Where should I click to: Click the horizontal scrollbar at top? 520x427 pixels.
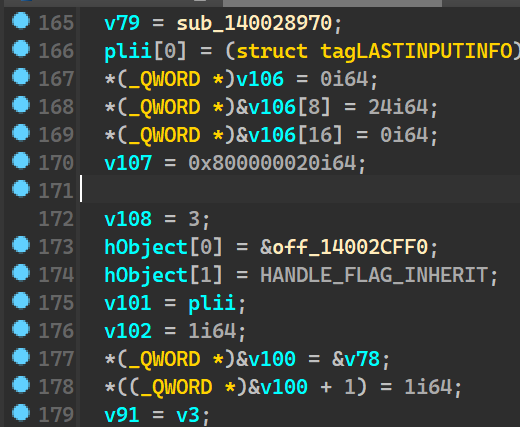coord(332,3)
